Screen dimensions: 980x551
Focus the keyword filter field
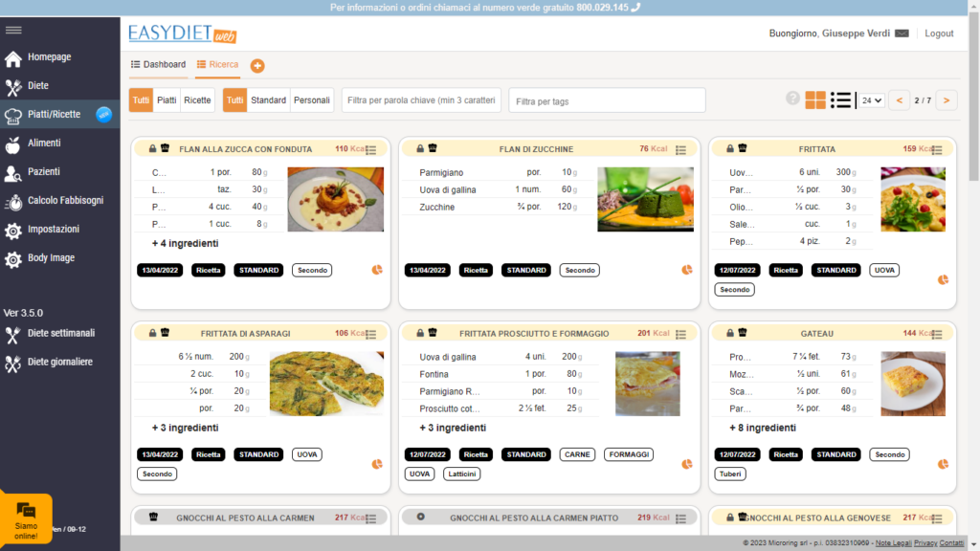[421, 99]
